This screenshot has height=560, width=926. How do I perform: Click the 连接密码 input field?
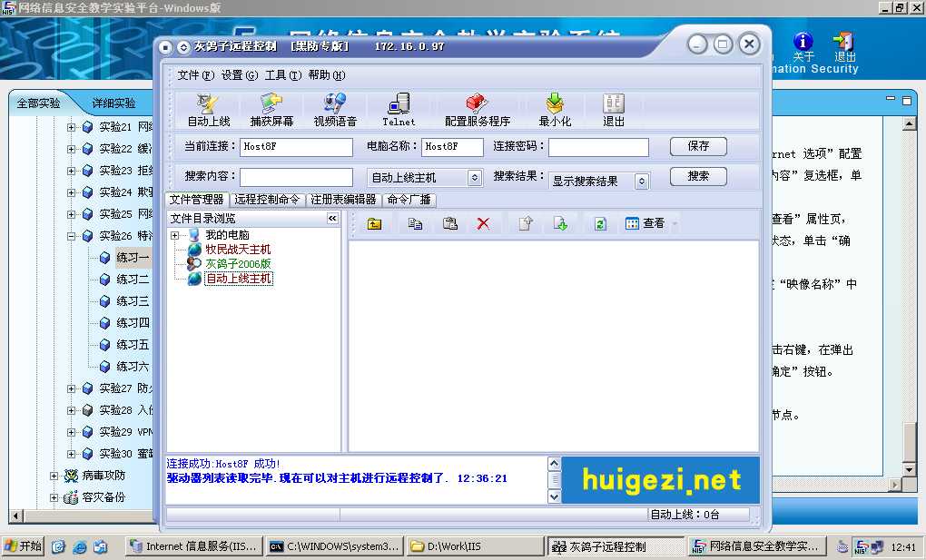point(598,146)
